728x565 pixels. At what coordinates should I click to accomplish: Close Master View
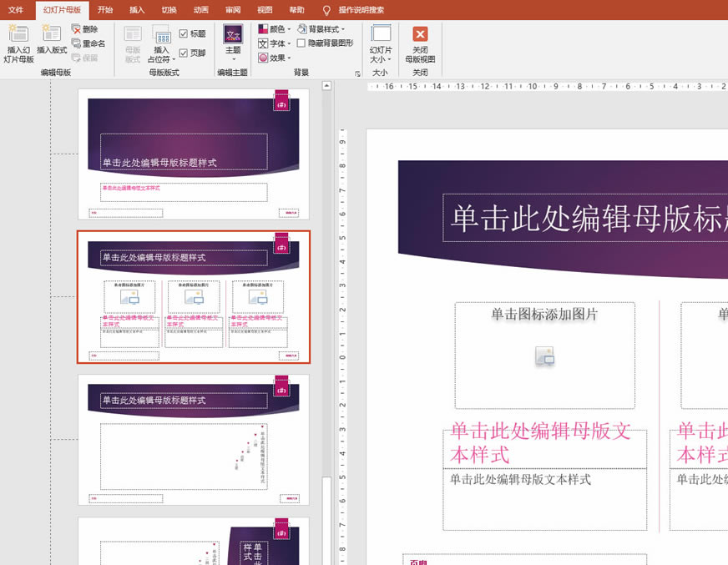tap(420, 43)
